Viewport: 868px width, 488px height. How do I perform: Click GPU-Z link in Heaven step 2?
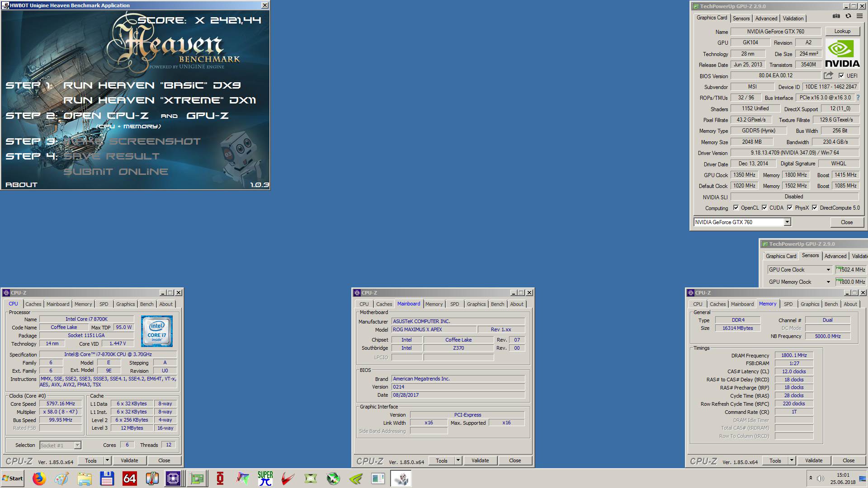click(x=208, y=116)
